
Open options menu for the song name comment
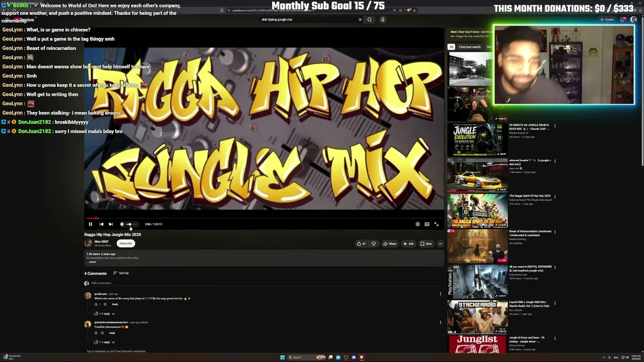(x=440, y=294)
